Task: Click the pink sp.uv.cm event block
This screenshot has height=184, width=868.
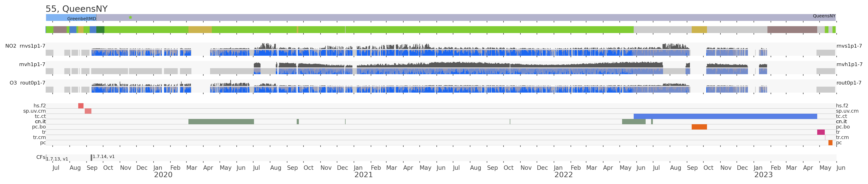Action: click(x=88, y=111)
